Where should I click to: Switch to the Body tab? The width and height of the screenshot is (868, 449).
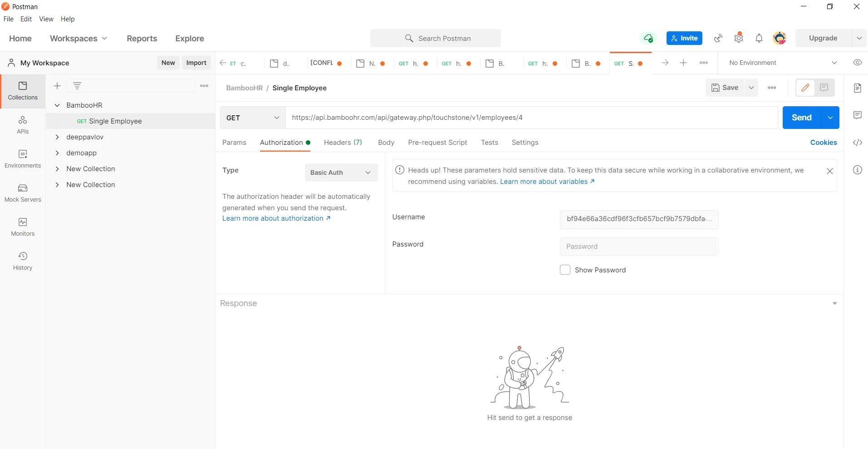386,143
